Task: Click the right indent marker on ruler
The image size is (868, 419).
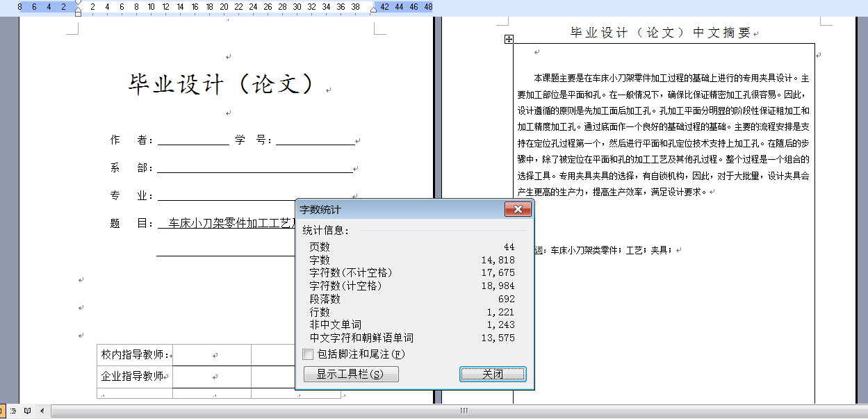Action: (x=374, y=10)
